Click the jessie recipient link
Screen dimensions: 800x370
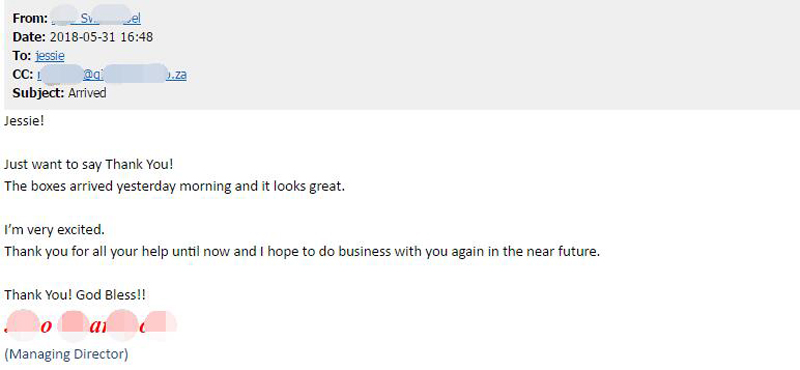tap(50, 56)
